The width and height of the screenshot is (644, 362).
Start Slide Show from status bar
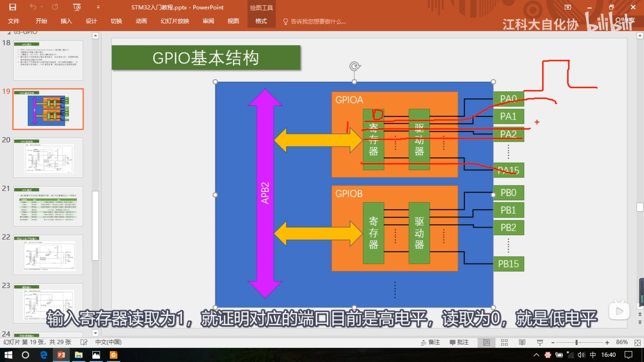click(x=540, y=342)
